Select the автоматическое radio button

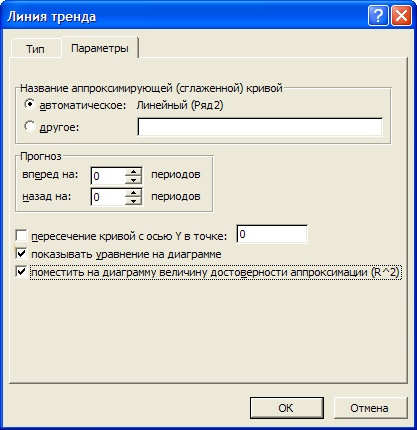click(30, 105)
